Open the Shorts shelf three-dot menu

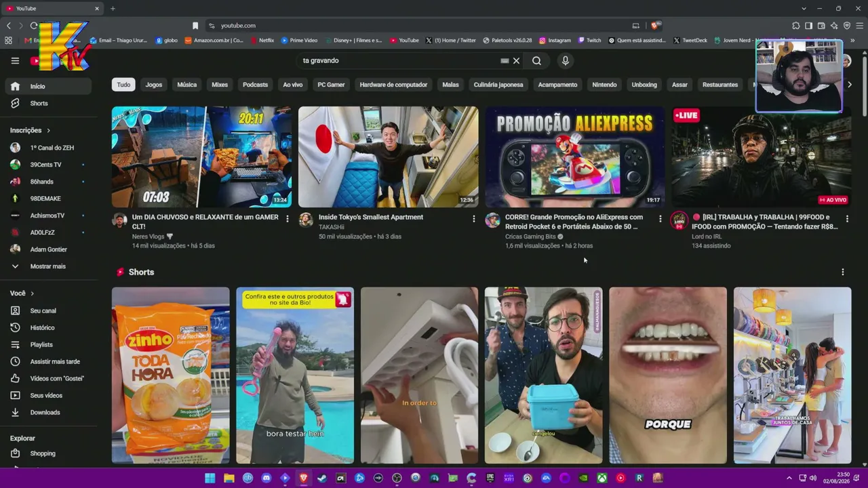(x=842, y=272)
